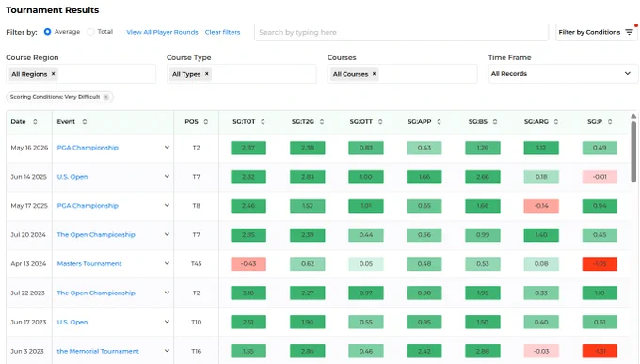The width and height of the screenshot is (640, 364).
Task: Click the date Apr 13 2024
Action: [x=28, y=264]
